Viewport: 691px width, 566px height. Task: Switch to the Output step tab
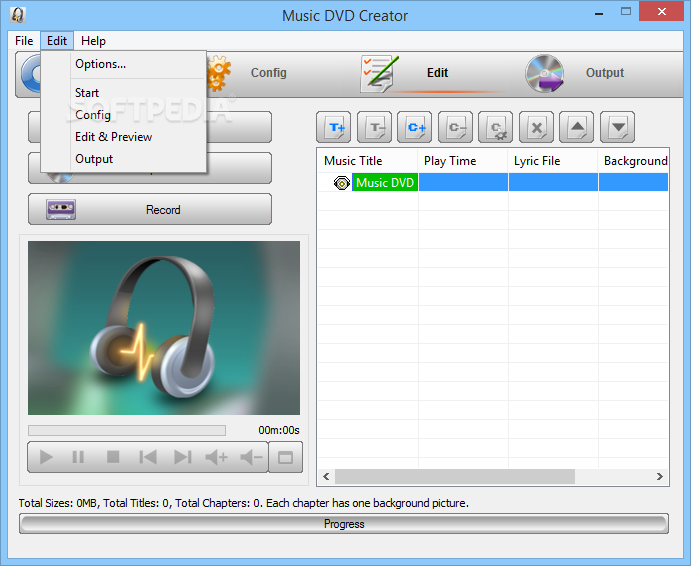[605, 73]
